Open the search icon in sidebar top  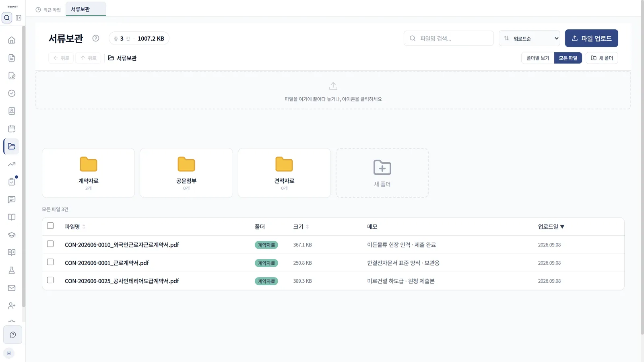(7, 18)
